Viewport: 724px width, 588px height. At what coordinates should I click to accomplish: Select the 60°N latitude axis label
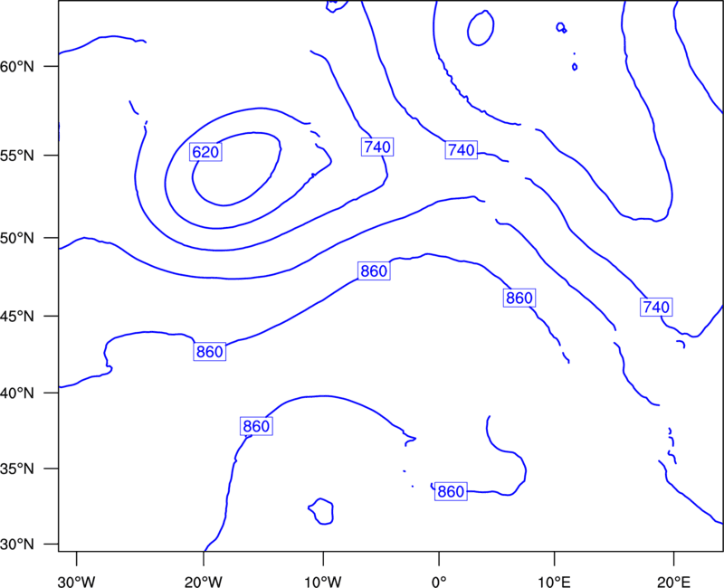17,67
